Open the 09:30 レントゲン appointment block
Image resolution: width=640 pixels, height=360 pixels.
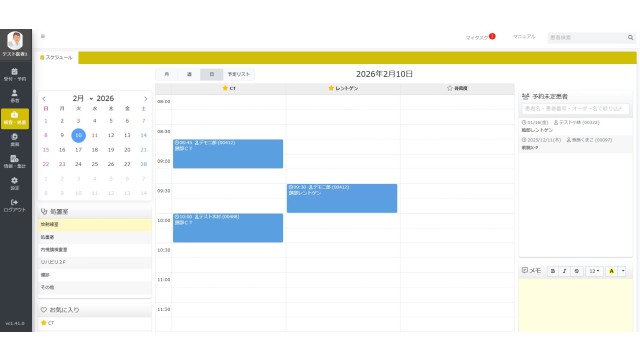click(x=342, y=198)
